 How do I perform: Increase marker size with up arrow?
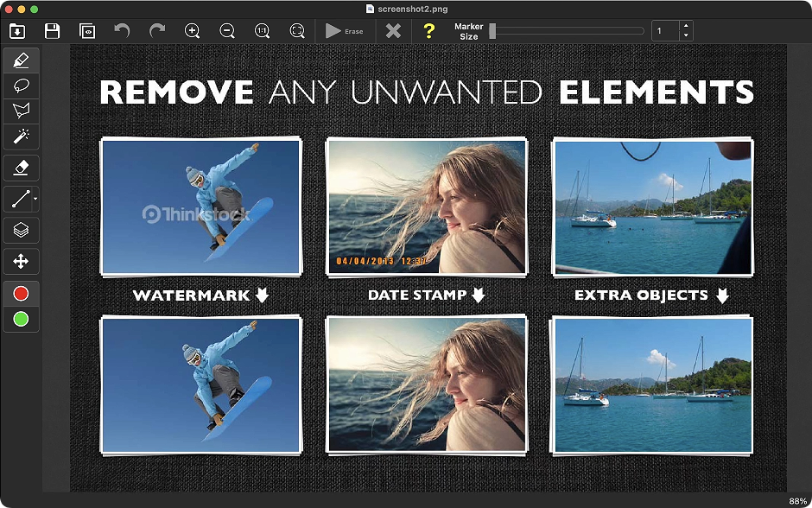(x=686, y=26)
